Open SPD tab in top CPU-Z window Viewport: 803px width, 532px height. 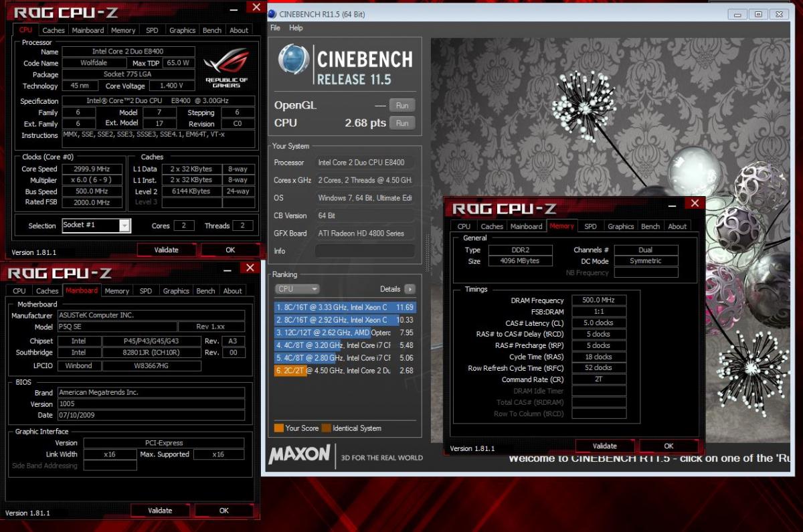(152, 30)
